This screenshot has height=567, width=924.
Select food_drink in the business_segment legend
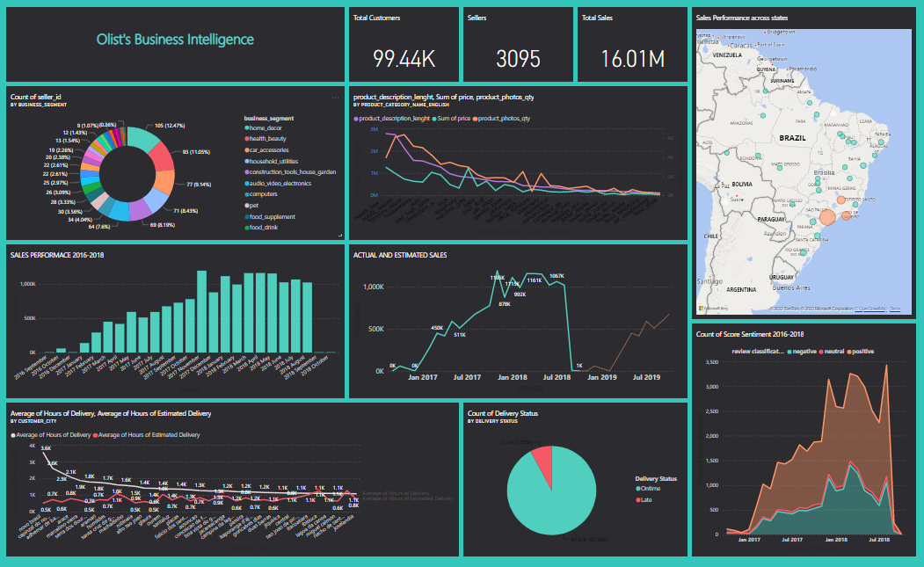(x=261, y=227)
